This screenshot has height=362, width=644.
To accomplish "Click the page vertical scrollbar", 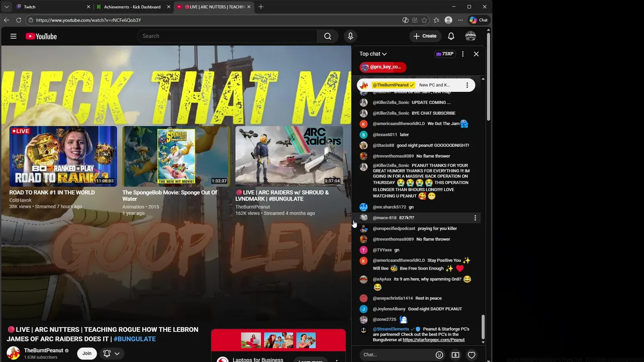I will tap(488, 75).
